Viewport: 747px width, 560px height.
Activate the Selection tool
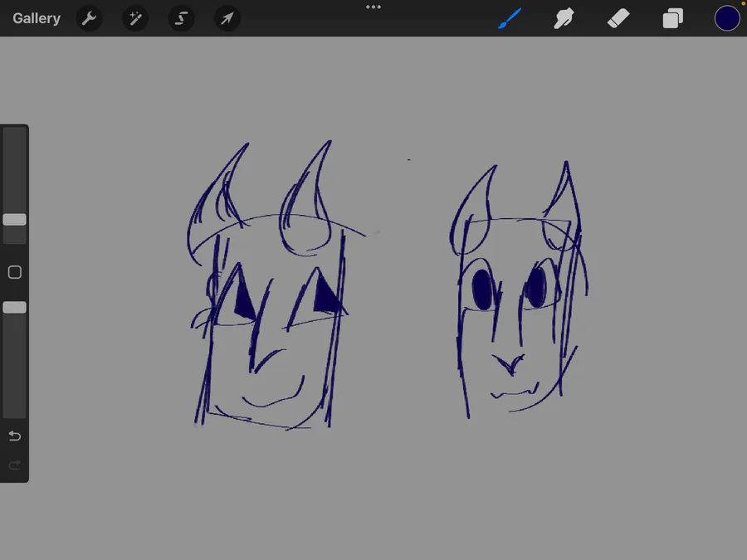181,18
